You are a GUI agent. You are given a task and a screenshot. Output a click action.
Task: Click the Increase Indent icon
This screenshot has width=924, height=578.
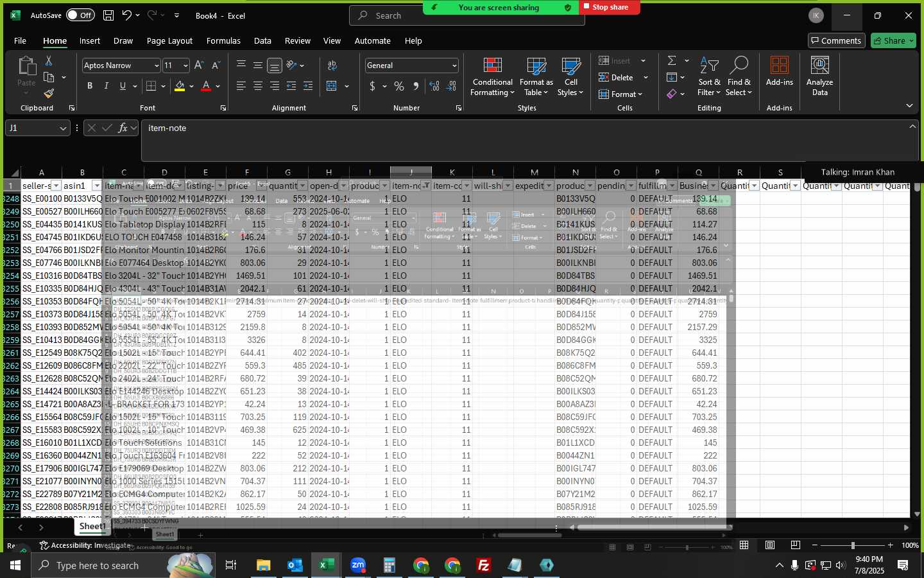click(x=308, y=86)
